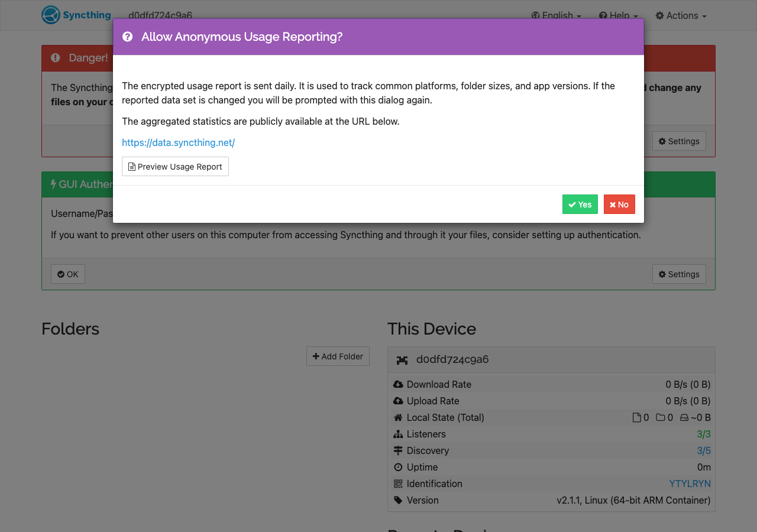
Task: Click the "Uptime" label
Action: pos(422,467)
